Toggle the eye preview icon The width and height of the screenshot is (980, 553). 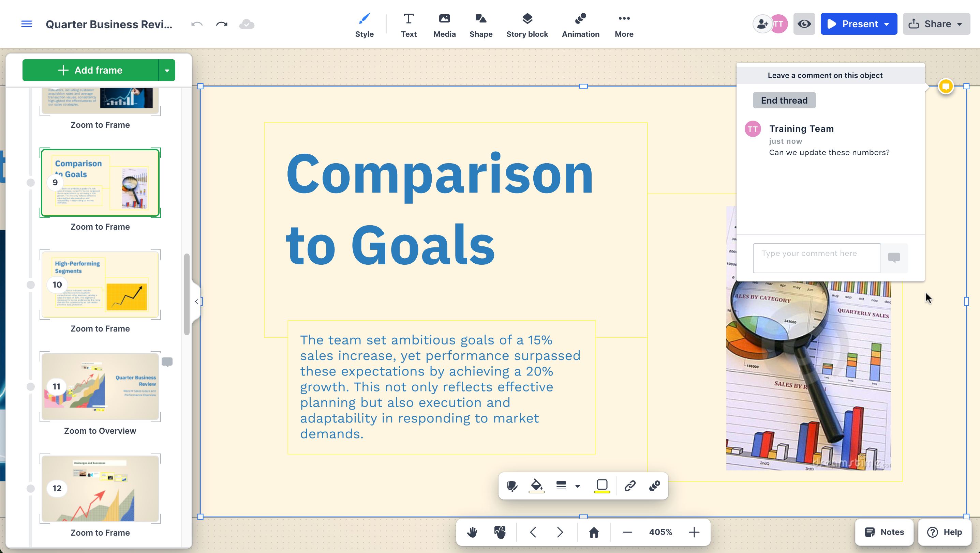point(804,24)
